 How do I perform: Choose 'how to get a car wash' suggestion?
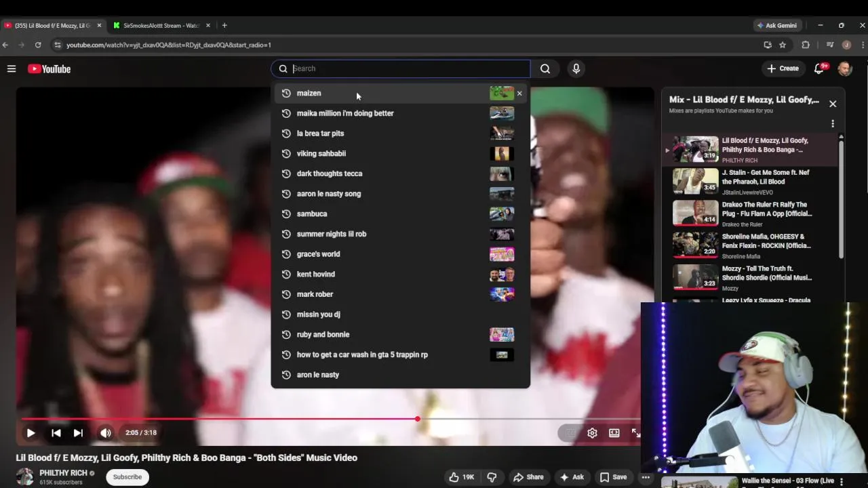[400, 354]
